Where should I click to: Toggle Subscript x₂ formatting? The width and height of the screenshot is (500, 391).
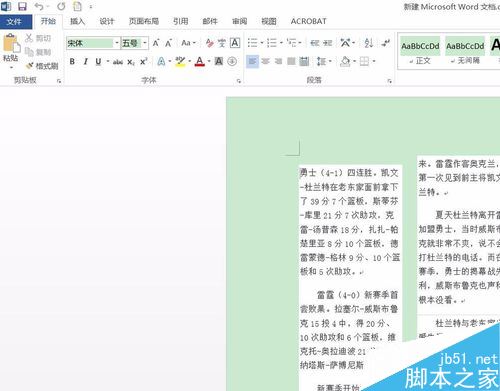click(131, 62)
